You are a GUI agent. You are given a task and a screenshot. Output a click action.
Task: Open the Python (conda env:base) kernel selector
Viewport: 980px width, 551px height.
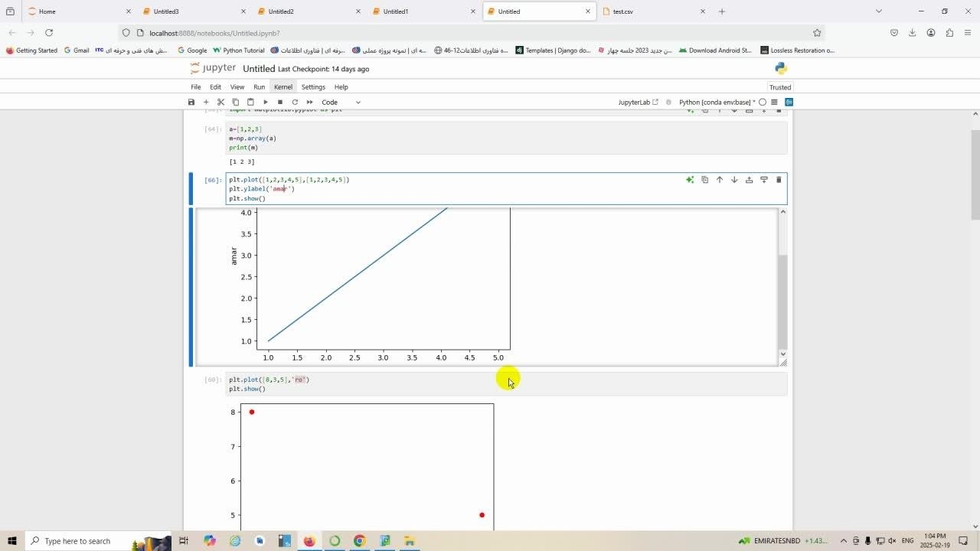(716, 103)
